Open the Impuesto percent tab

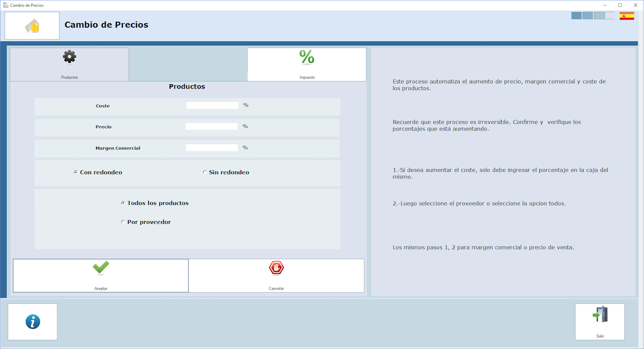(x=306, y=64)
